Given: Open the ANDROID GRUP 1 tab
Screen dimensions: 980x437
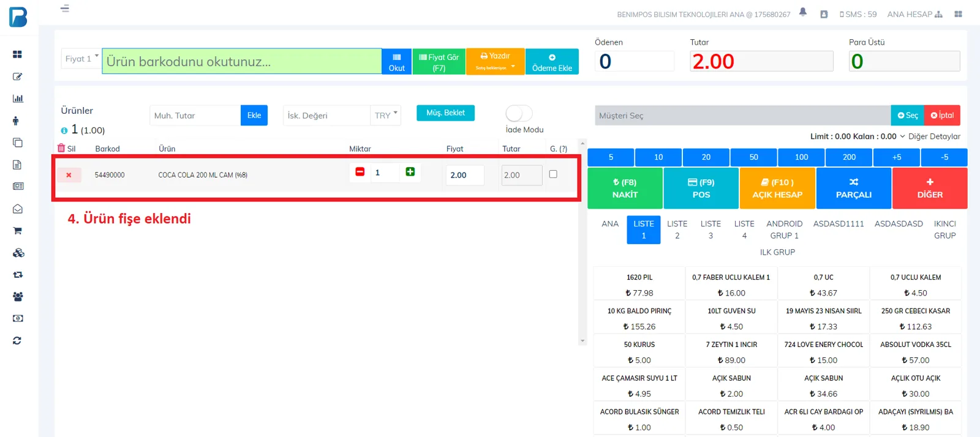Looking at the screenshot, I should pos(785,230).
